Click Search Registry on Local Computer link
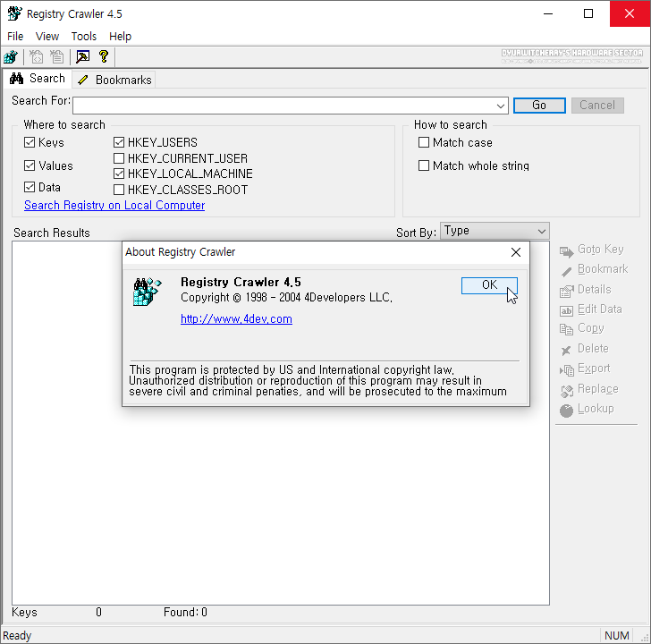 [x=114, y=205]
